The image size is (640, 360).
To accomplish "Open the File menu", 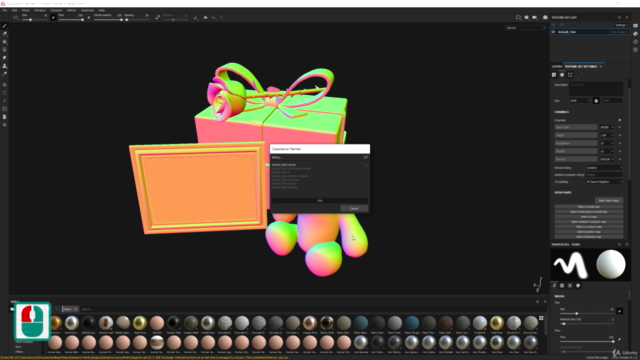I will [x=4, y=10].
